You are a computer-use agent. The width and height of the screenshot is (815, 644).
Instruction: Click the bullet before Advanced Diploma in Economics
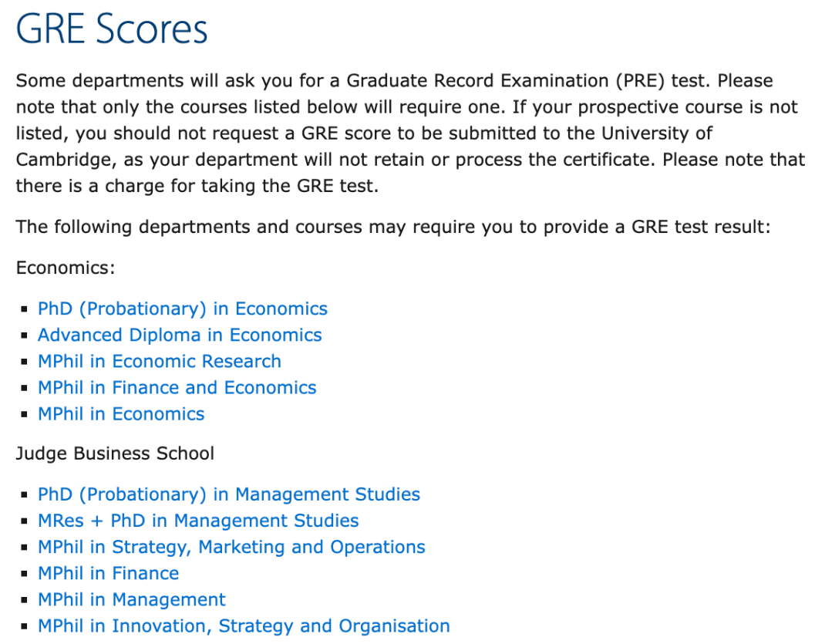[26, 336]
